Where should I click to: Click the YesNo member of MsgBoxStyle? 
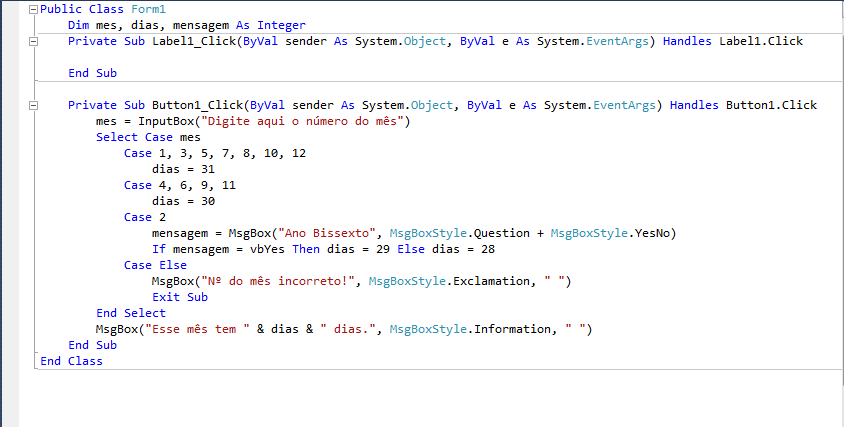(652, 233)
